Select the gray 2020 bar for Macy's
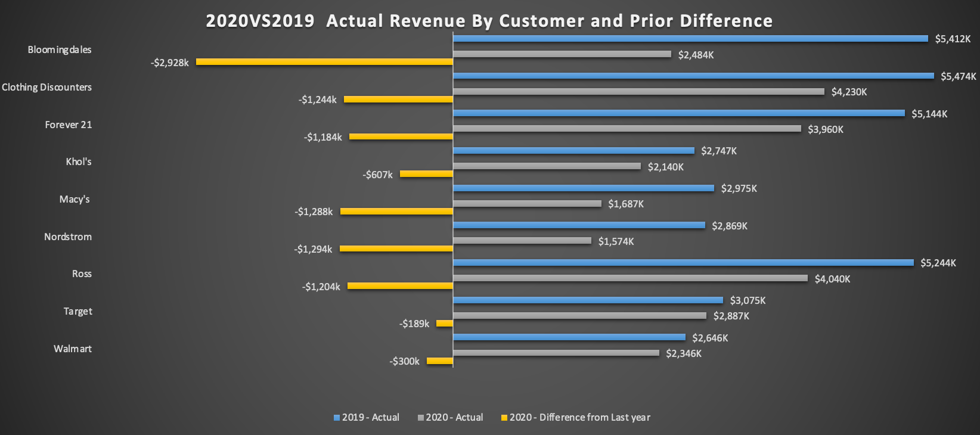This screenshot has width=980, height=435. point(527,204)
